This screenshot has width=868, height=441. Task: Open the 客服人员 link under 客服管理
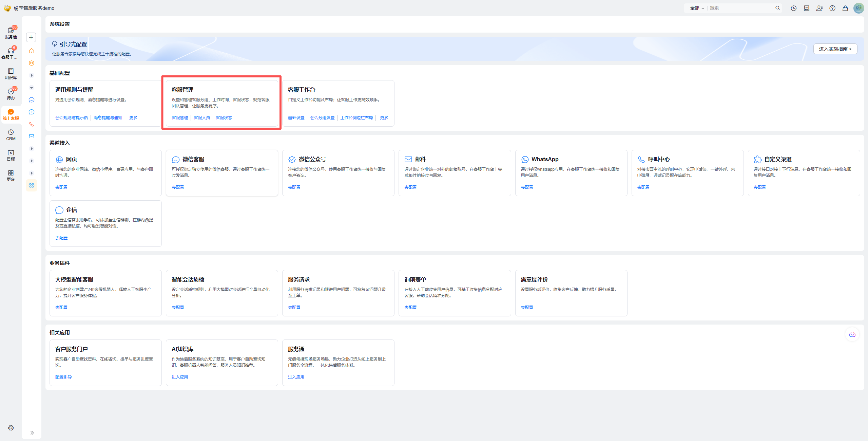201,118
